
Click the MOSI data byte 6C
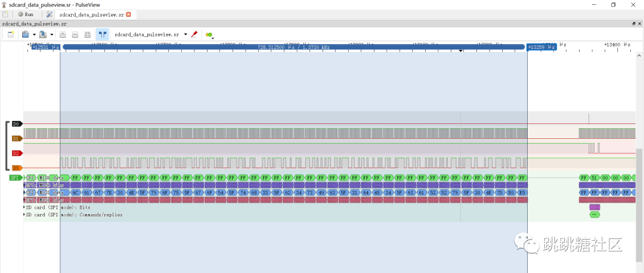[x=76, y=193]
